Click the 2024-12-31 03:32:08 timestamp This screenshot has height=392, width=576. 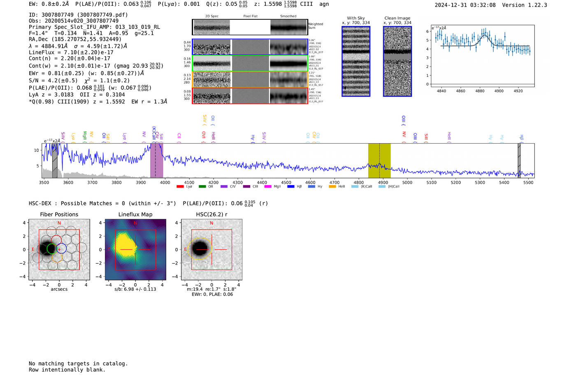tap(465, 5)
